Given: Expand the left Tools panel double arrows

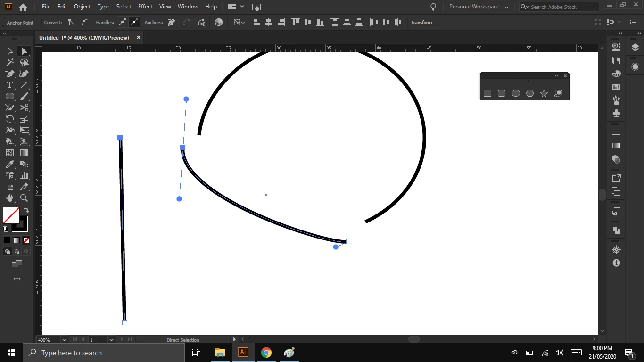Looking at the screenshot, I should coord(5,33).
